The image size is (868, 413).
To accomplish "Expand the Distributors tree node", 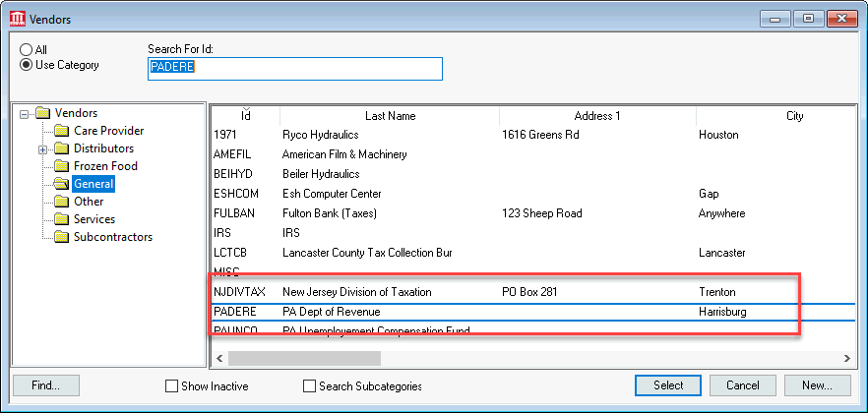I will click(42, 149).
